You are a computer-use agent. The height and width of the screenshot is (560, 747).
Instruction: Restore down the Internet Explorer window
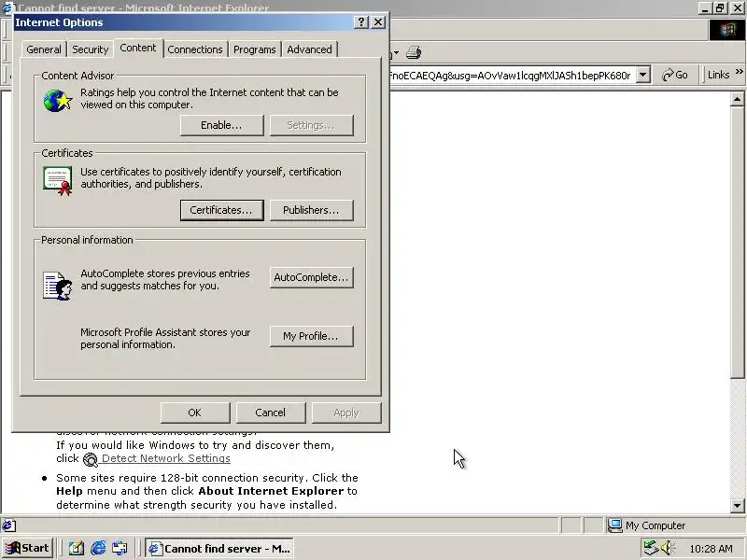[720, 8]
